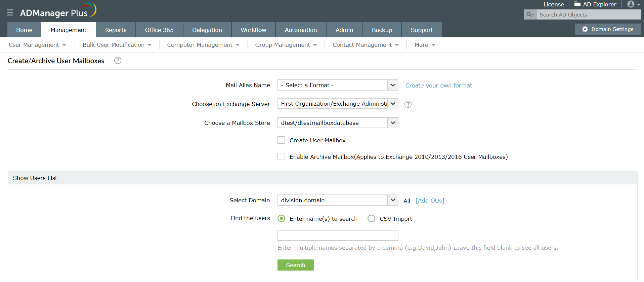Open help for Create/Archive User Mailboxes

pyautogui.click(x=118, y=61)
